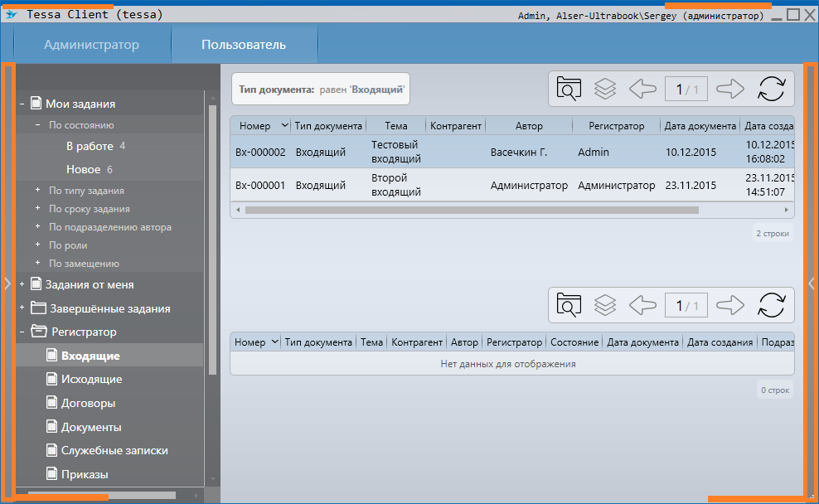Click the search folder icon in upper toolbar
Viewport: 819px width, 504px height.
click(569, 89)
